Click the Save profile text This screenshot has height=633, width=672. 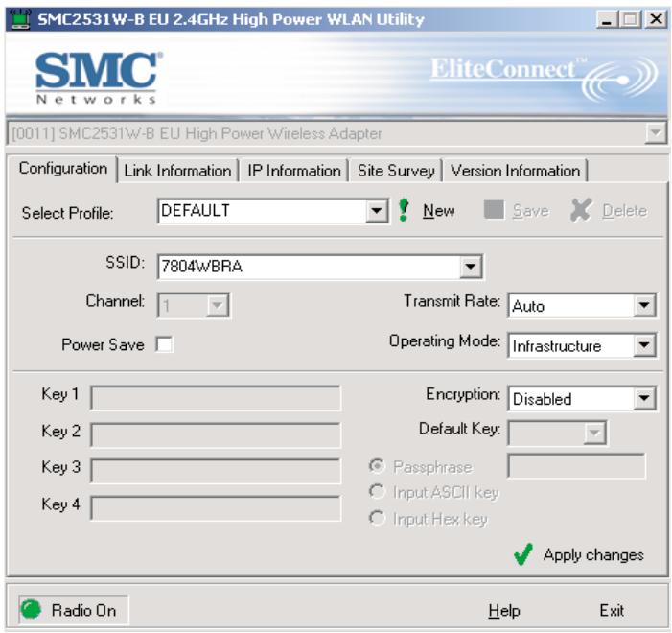click(x=530, y=211)
